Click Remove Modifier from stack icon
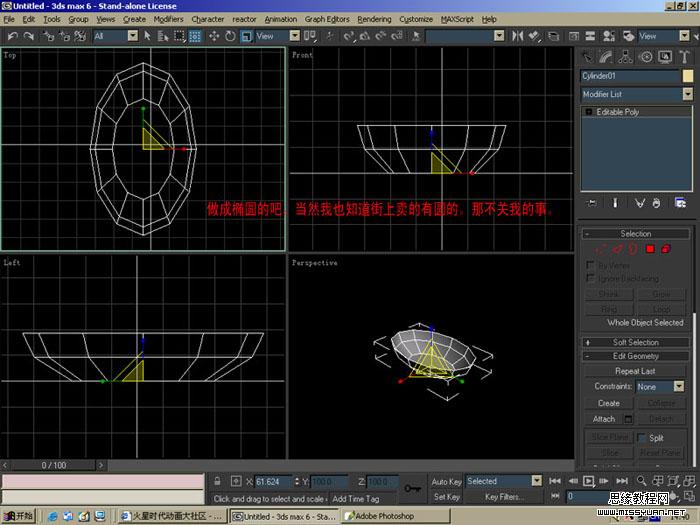 pyautogui.click(x=656, y=203)
